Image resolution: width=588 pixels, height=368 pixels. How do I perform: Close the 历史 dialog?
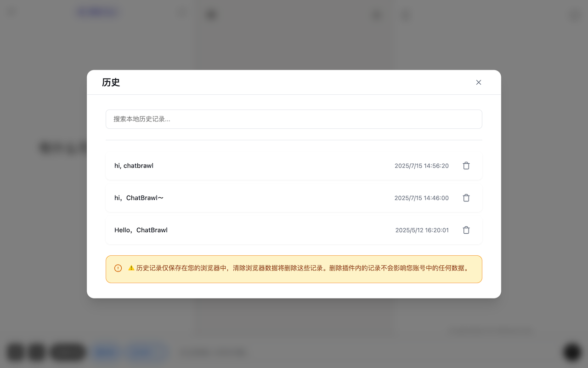479,82
